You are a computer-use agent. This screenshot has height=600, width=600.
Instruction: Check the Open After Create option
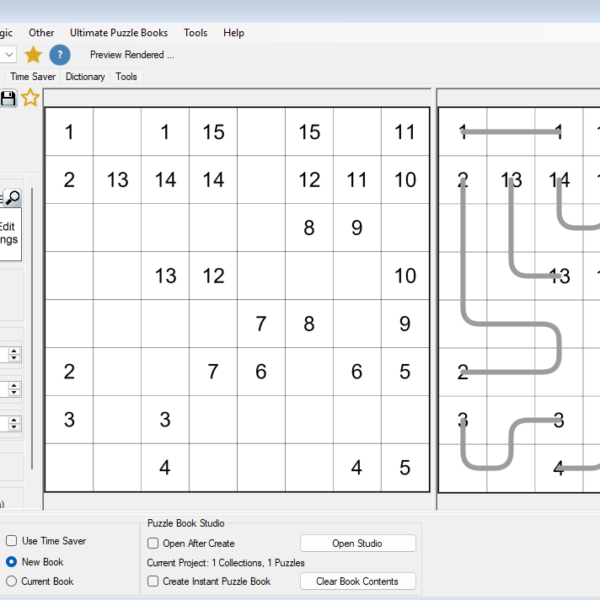(153, 543)
